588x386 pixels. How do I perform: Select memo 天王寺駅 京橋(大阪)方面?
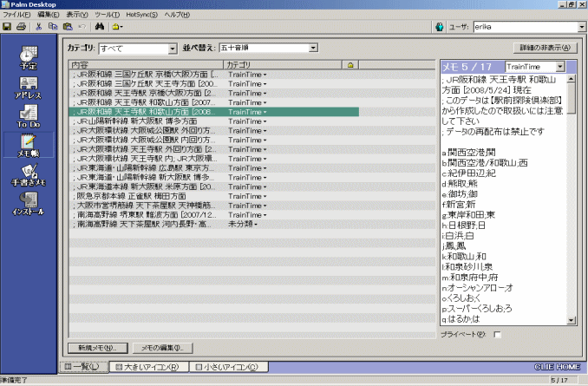pyautogui.click(x=214, y=93)
